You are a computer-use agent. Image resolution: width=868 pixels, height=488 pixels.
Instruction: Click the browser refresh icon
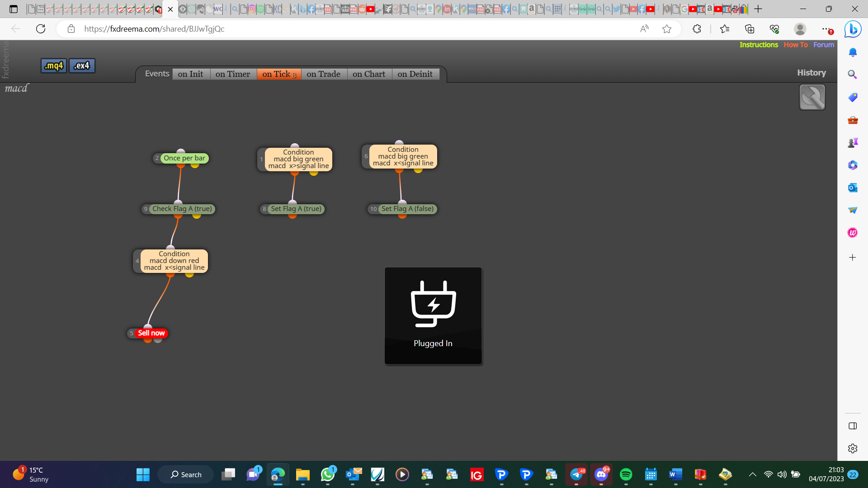pos(41,29)
